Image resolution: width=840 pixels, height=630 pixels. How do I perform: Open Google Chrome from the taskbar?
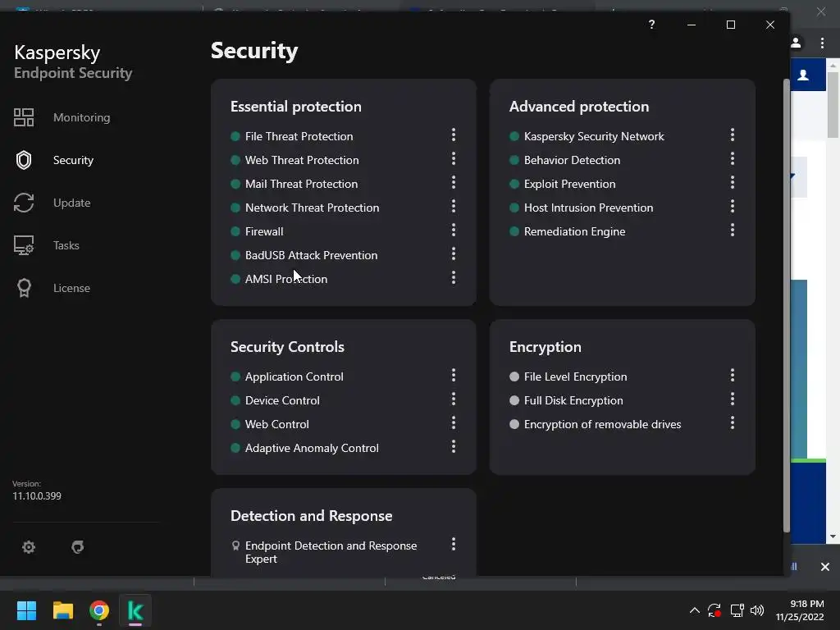[99, 610]
